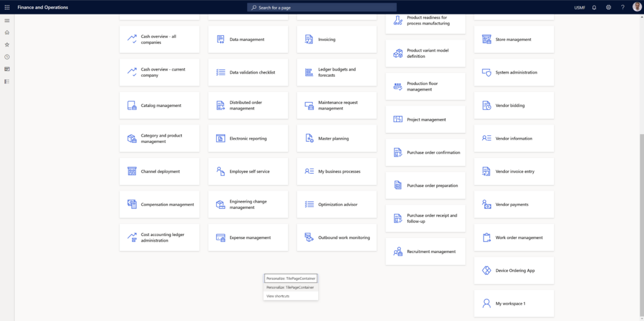Open Data validation checklist tile
Viewport: 644px width, 321px height.
(x=248, y=72)
